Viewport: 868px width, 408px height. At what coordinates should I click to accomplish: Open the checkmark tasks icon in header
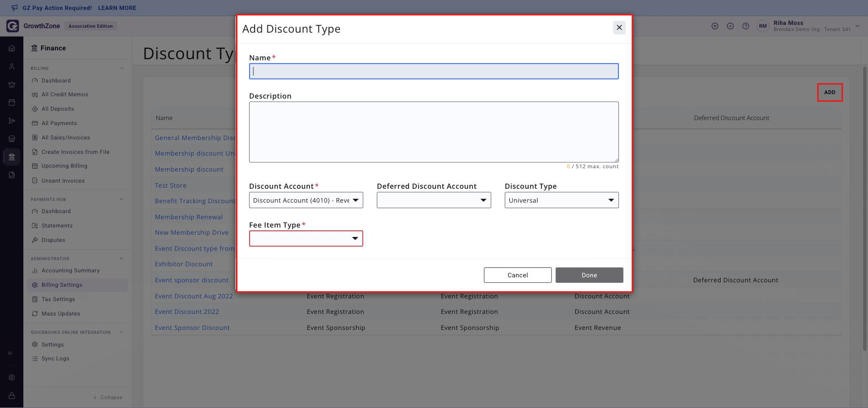pyautogui.click(x=730, y=26)
